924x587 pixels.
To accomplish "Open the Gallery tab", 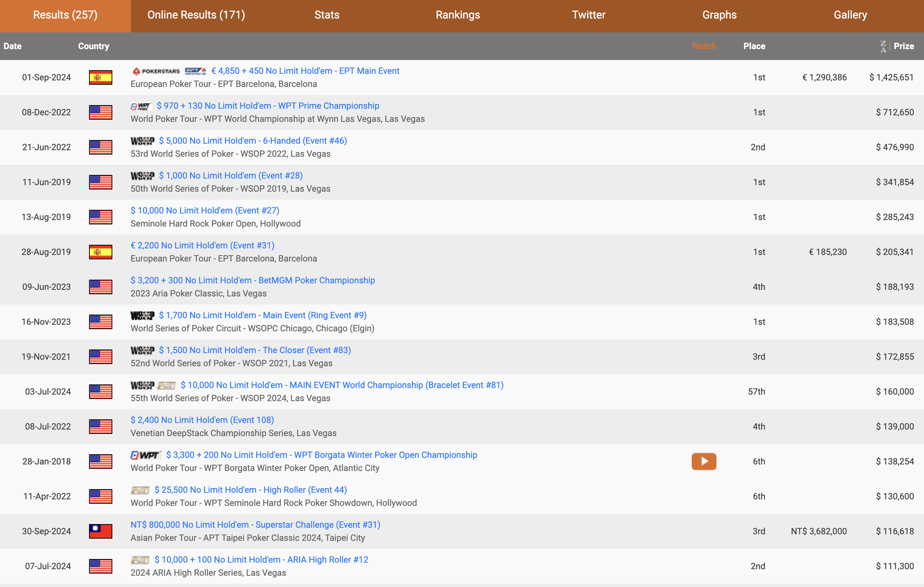I will tap(850, 15).
